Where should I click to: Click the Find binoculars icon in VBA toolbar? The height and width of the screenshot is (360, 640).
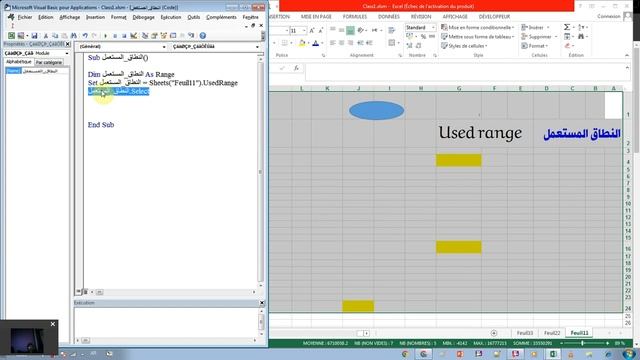(x=74, y=36)
